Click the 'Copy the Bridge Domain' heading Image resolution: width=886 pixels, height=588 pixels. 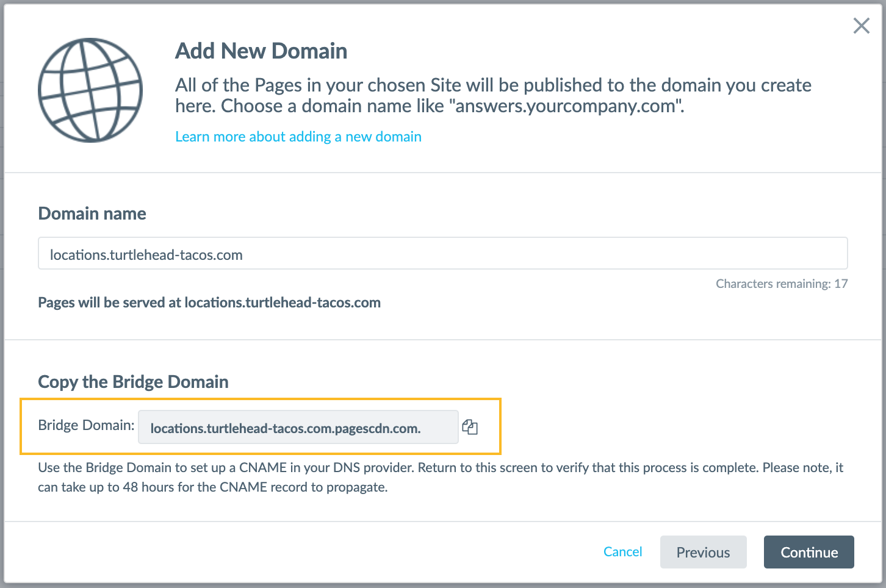(133, 382)
